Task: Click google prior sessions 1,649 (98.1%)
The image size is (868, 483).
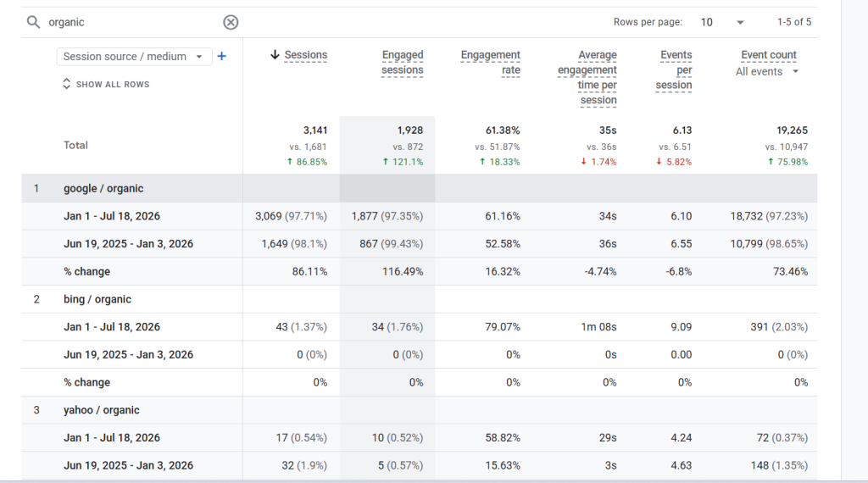Action: click(294, 244)
